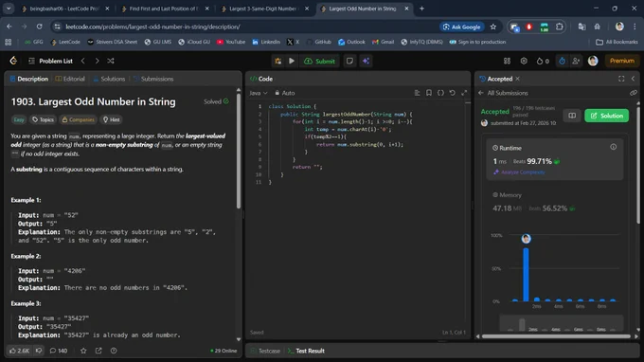This screenshot has width=644, height=362.
Task: Click the Run code play icon
Action: click(x=292, y=61)
